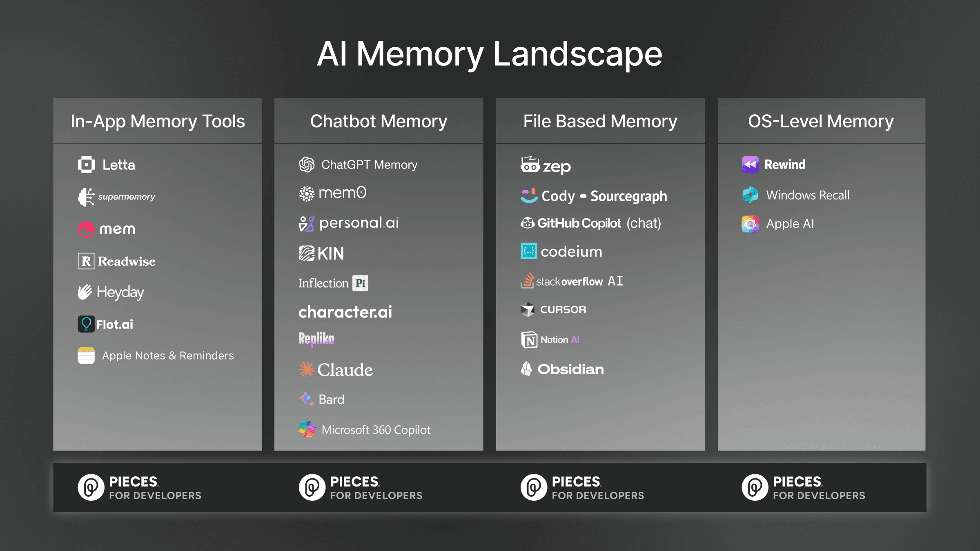Select the 'Replika' wordmark
Viewport: 980px width, 551px height.
click(x=316, y=339)
